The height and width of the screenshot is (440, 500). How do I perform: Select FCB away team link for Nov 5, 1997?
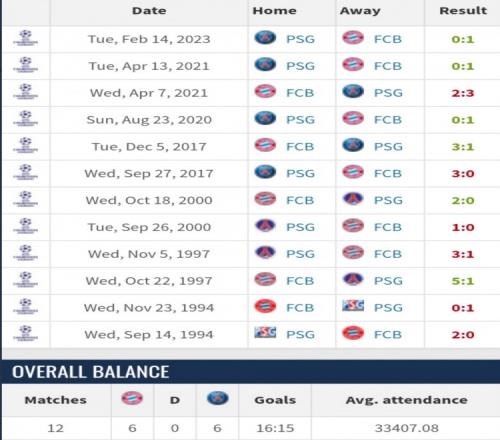point(388,254)
